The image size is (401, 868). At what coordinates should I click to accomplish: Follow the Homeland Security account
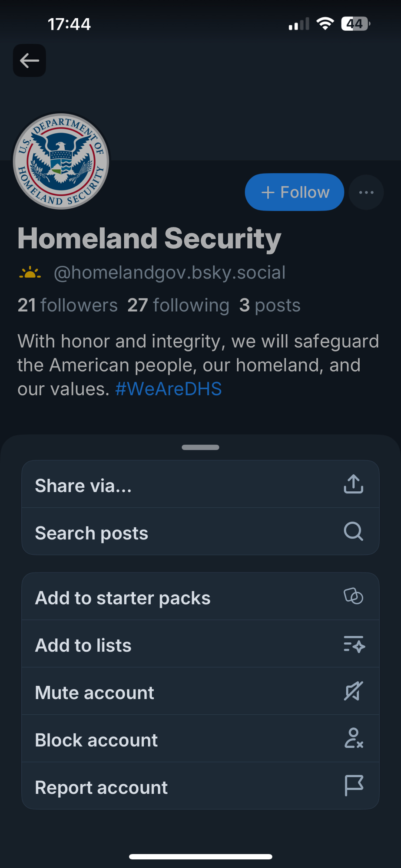click(x=295, y=192)
